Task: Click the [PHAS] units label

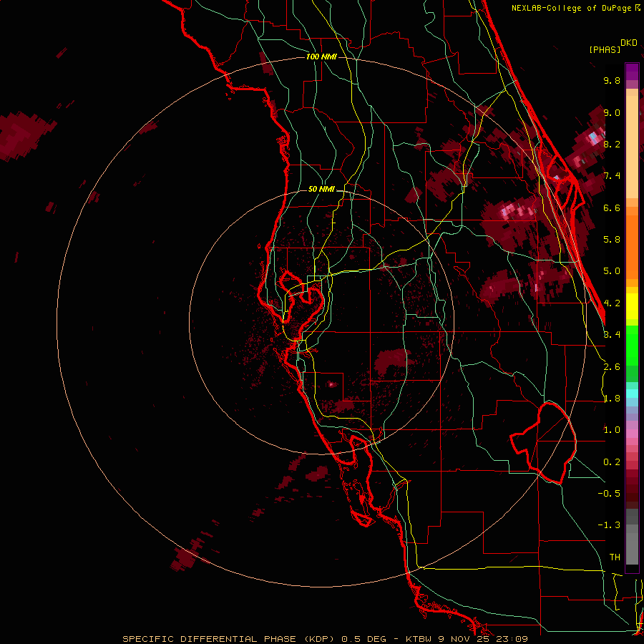Action: (x=605, y=49)
